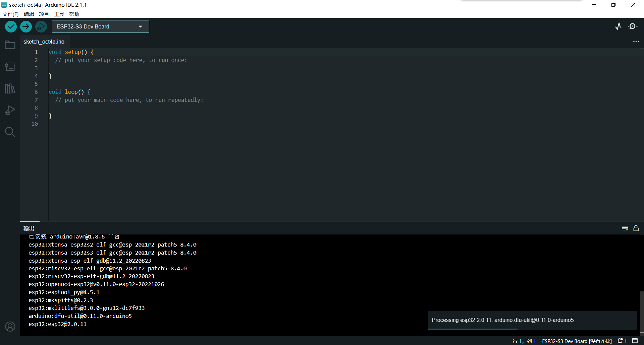Open the Library Manager sidebar icon
Screen dimensions: 644x345
pyautogui.click(x=10, y=88)
